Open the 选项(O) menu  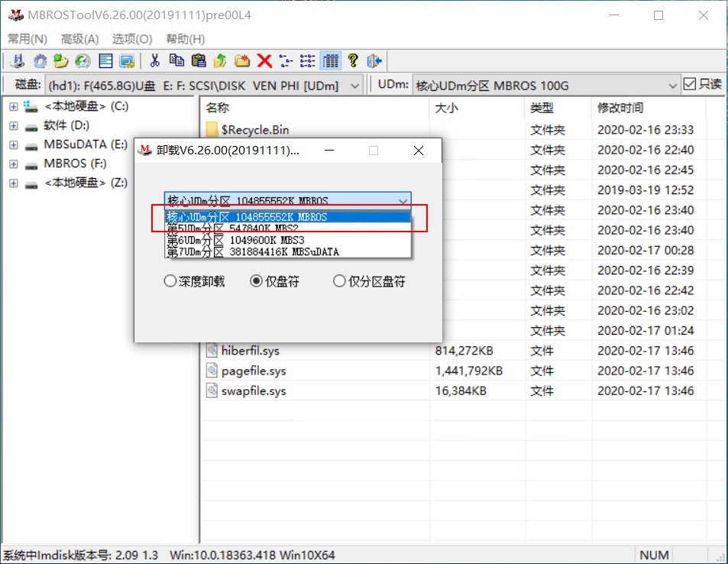pyautogui.click(x=130, y=39)
